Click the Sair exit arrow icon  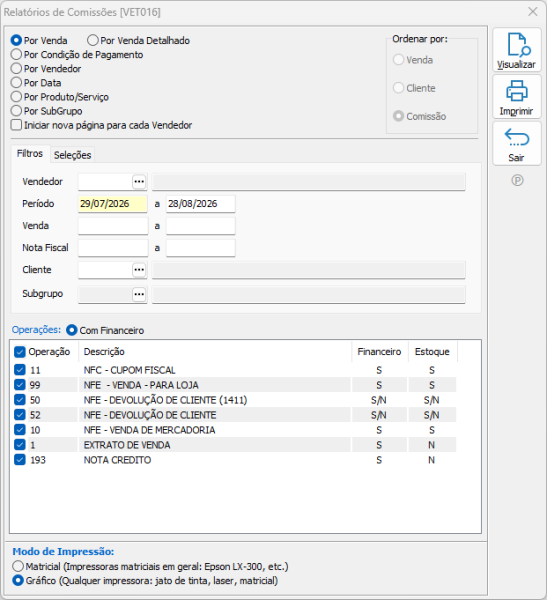517,137
